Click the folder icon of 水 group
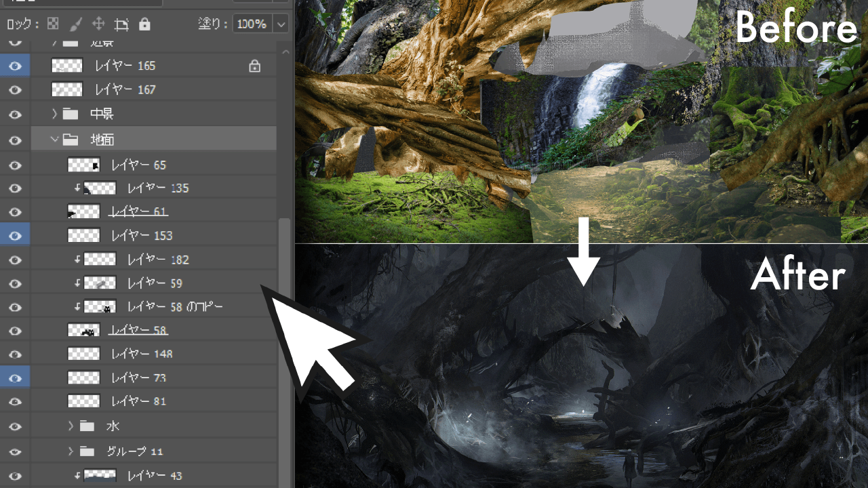Viewport: 868px width, 488px height. click(x=86, y=426)
